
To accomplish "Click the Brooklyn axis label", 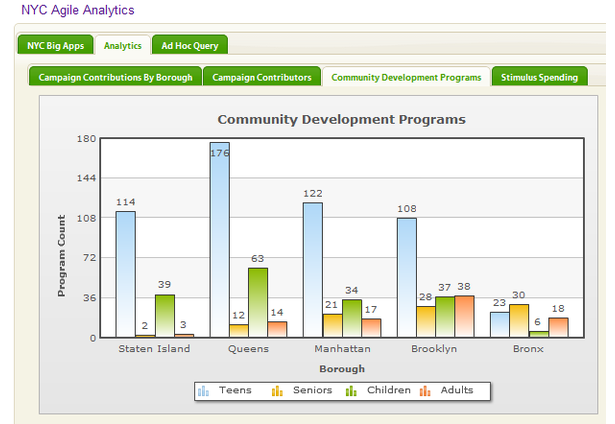I will point(434,349).
